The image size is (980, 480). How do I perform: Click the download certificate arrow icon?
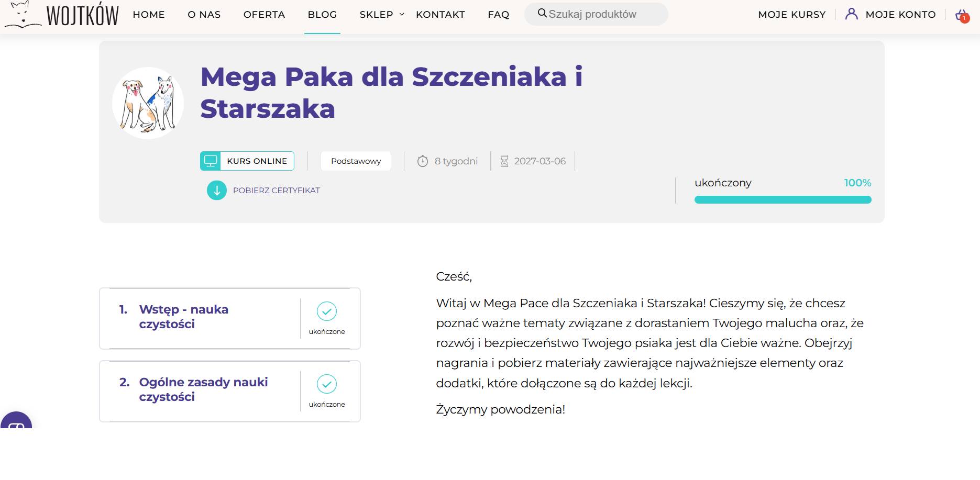(217, 191)
